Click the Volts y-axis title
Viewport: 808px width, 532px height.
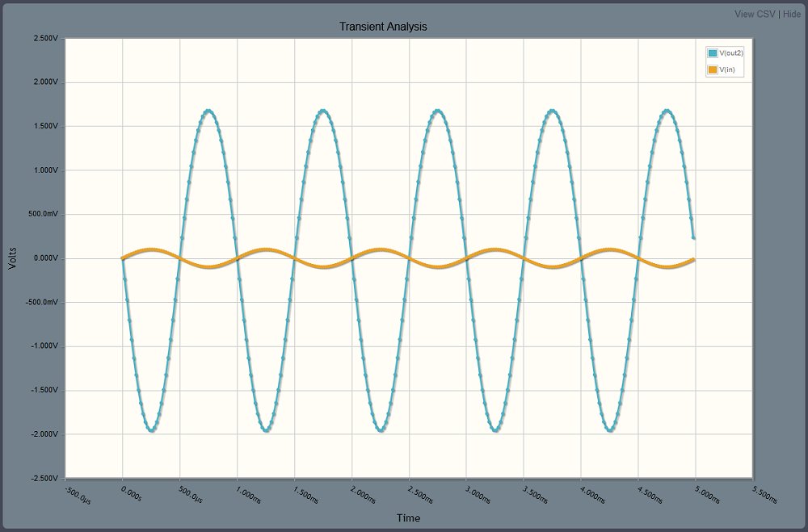point(12,258)
